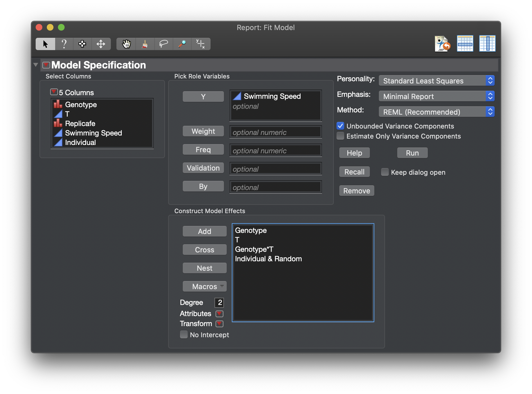Viewport: 532px width, 394px height.
Task: Select the grabber hand tool
Action: click(126, 44)
